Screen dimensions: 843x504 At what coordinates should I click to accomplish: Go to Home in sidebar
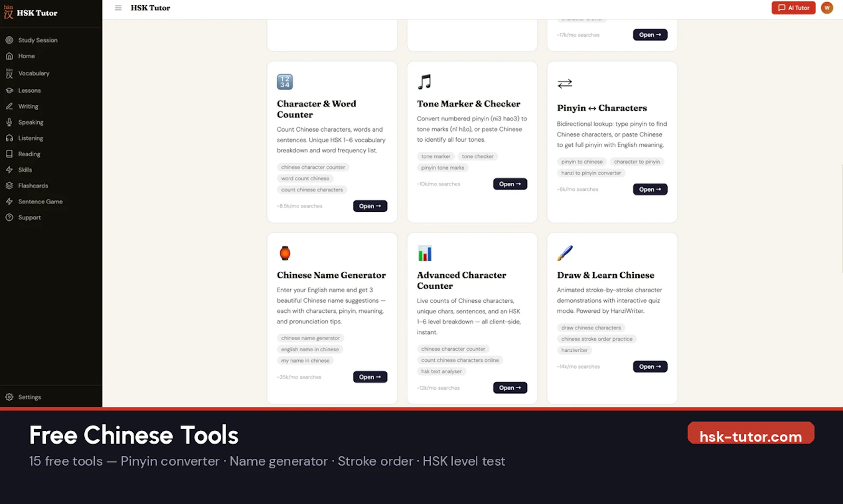(x=26, y=56)
